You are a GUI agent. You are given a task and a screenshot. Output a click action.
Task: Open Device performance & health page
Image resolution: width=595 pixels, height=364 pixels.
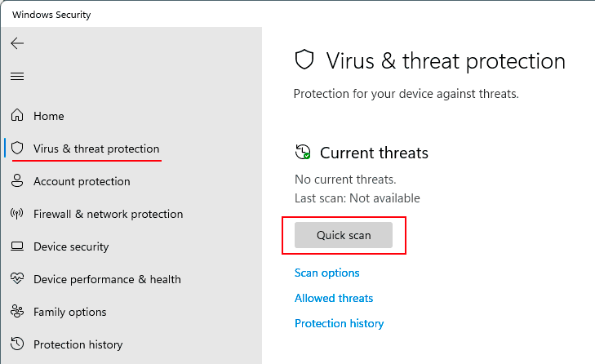(107, 279)
